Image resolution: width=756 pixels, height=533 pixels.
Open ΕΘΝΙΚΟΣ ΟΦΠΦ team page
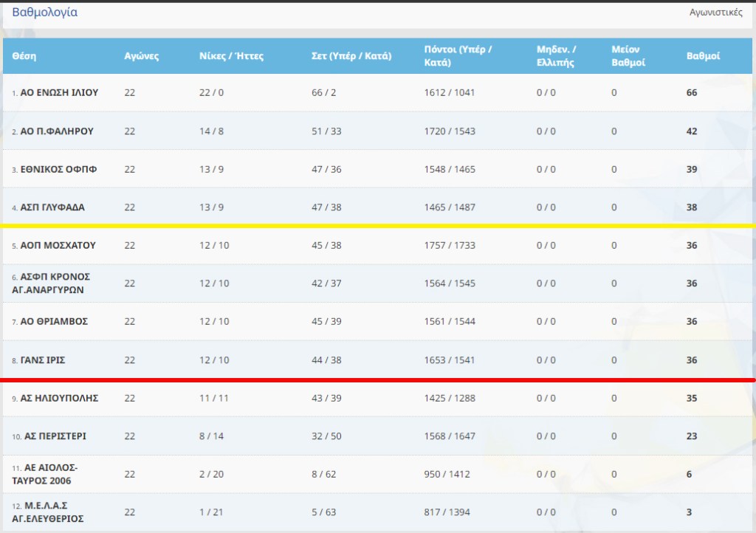[x=58, y=169]
